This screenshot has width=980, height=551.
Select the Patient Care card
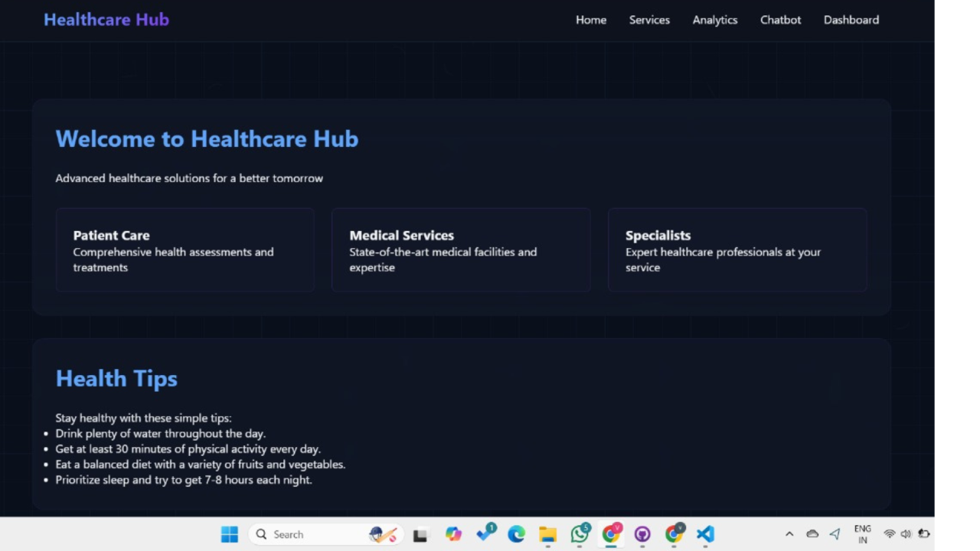click(185, 249)
